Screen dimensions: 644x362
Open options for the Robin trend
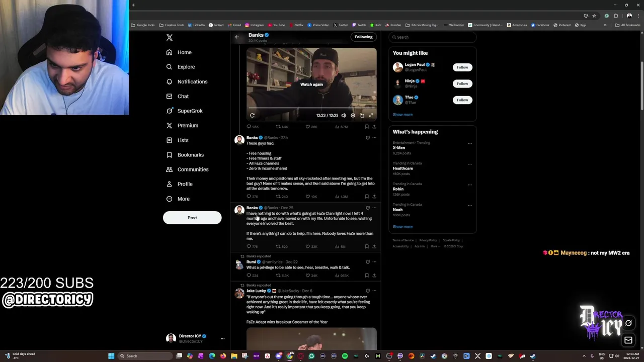(x=470, y=185)
